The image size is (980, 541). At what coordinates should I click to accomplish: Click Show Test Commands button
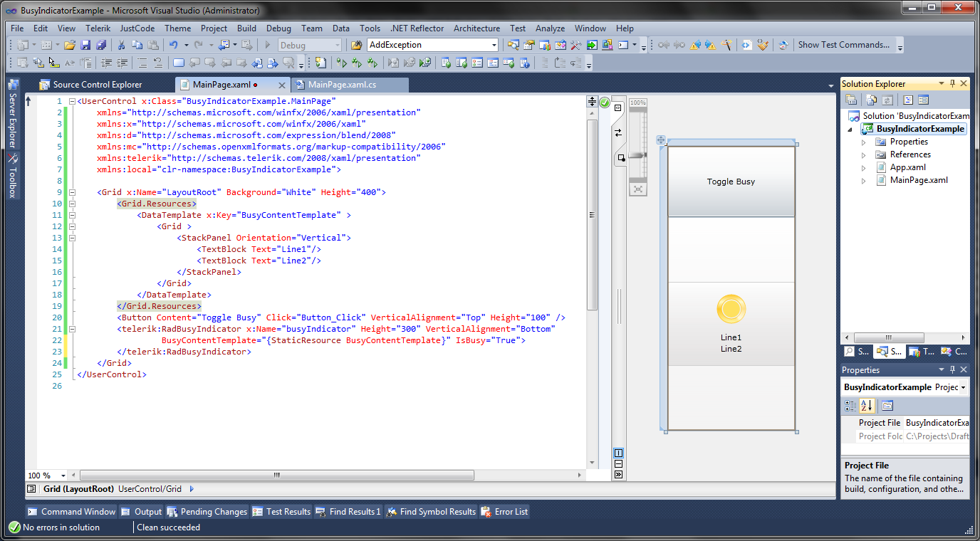pos(843,45)
